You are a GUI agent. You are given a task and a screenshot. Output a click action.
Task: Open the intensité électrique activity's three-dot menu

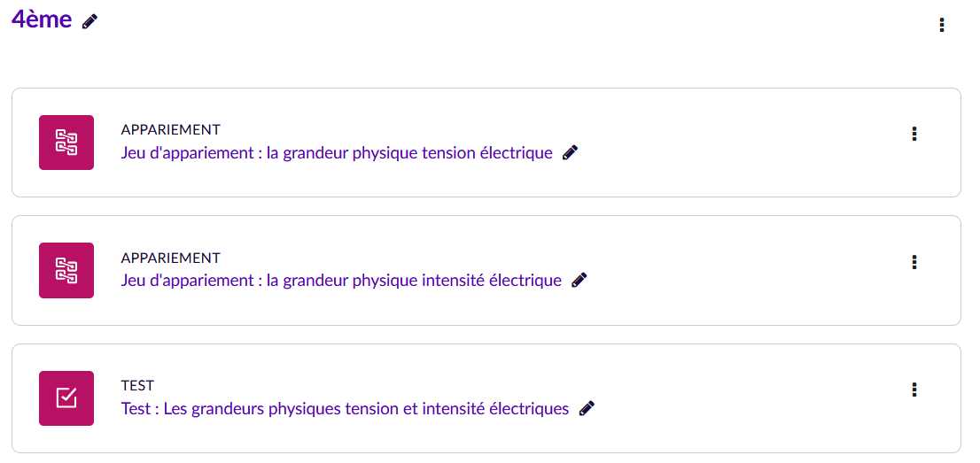tap(914, 262)
